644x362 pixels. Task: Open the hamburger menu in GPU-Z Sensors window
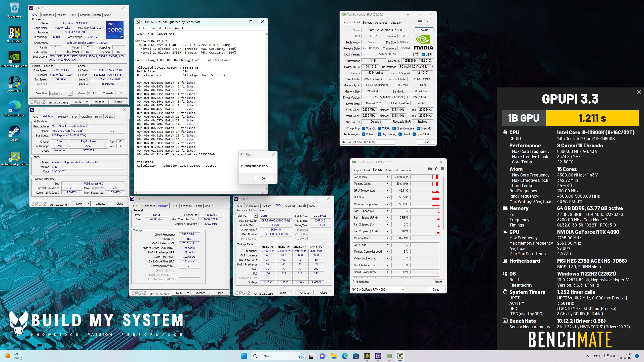(442, 169)
